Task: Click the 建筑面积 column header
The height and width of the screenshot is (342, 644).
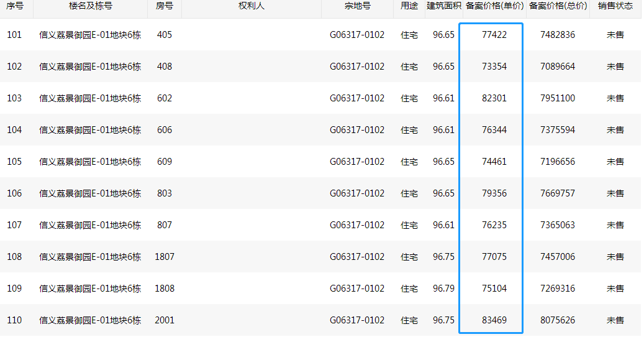Action: 443,6
